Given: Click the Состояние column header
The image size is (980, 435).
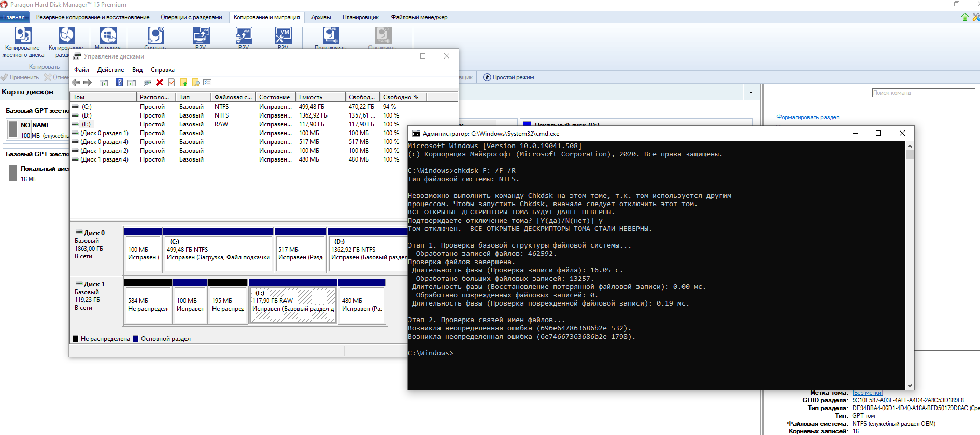Looking at the screenshot, I should tap(275, 97).
